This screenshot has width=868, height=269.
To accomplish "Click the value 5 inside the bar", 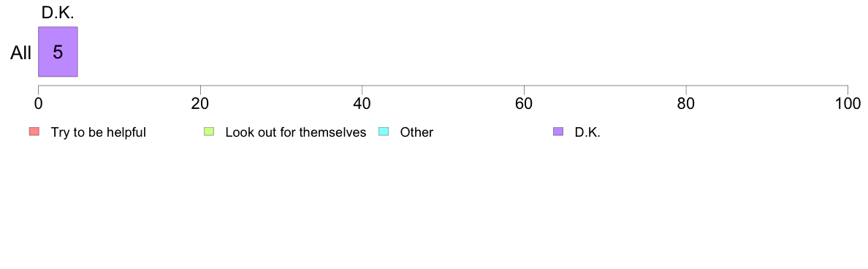I will click(x=58, y=52).
